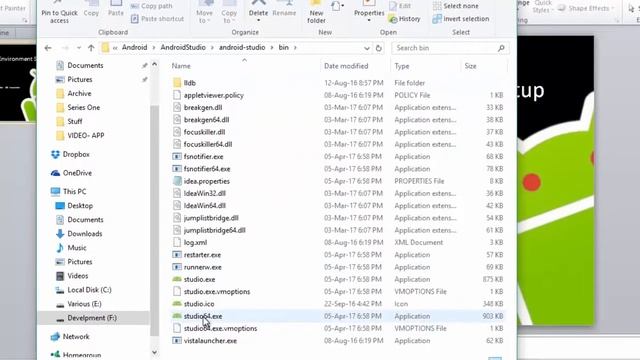
Task: Select fsnotifier.exe icon
Action: tap(177, 156)
